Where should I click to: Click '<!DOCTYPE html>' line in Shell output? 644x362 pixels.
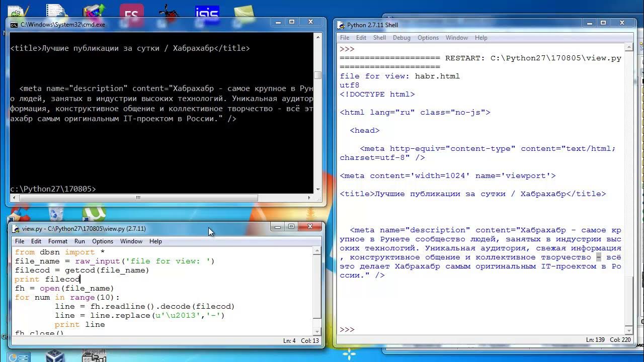[377, 94]
